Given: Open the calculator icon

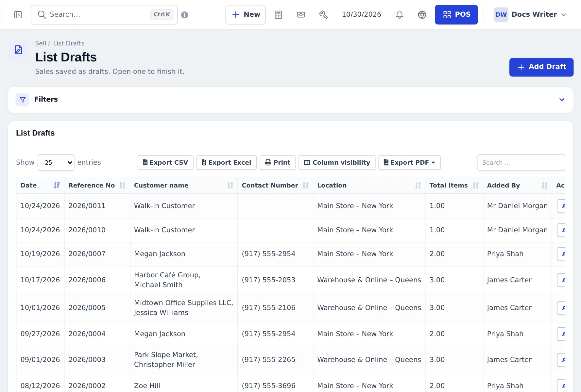Looking at the screenshot, I should point(278,15).
